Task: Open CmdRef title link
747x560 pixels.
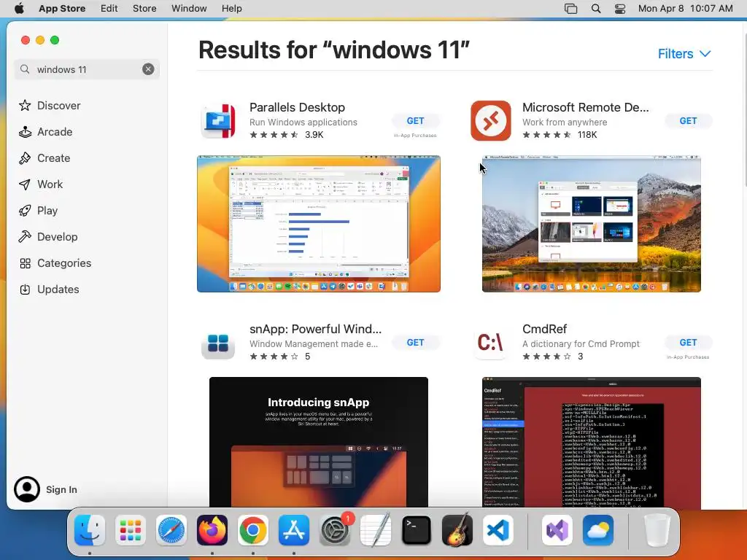Action: coord(544,329)
